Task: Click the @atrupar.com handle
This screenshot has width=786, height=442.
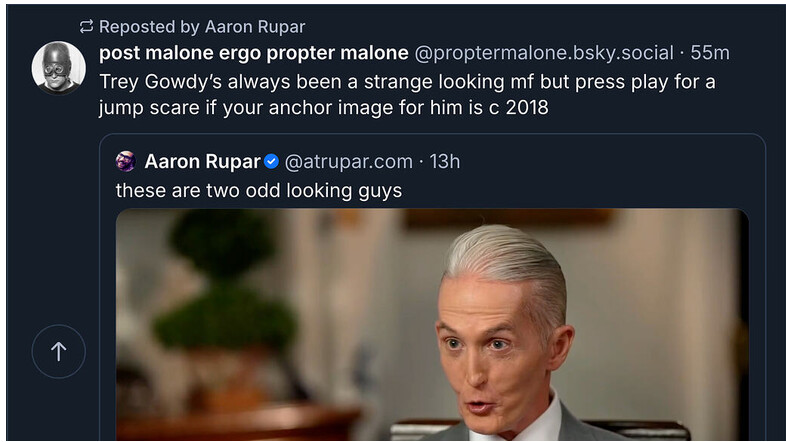Action: click(x=349, y=161)
